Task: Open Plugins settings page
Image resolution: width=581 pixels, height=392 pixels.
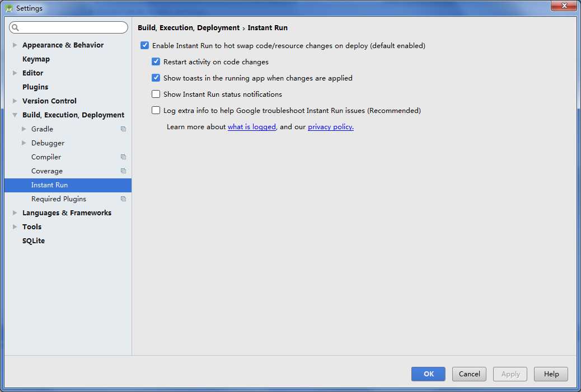Action: pos(35,87)
